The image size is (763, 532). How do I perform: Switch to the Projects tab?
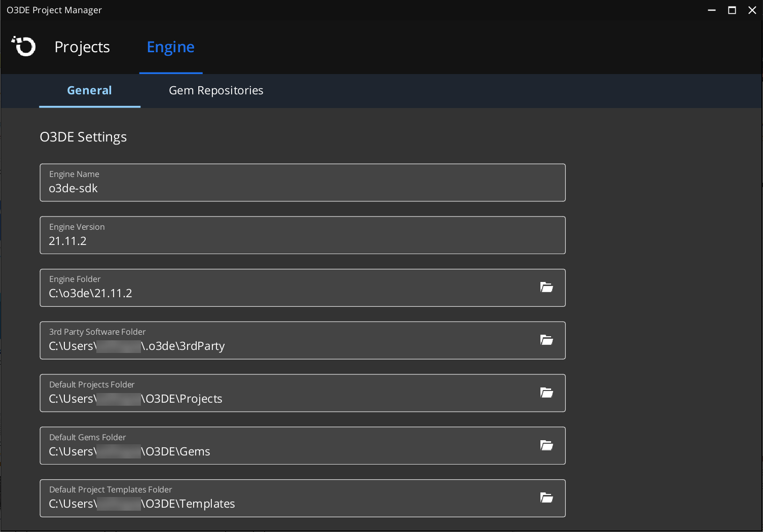point(82,47)
